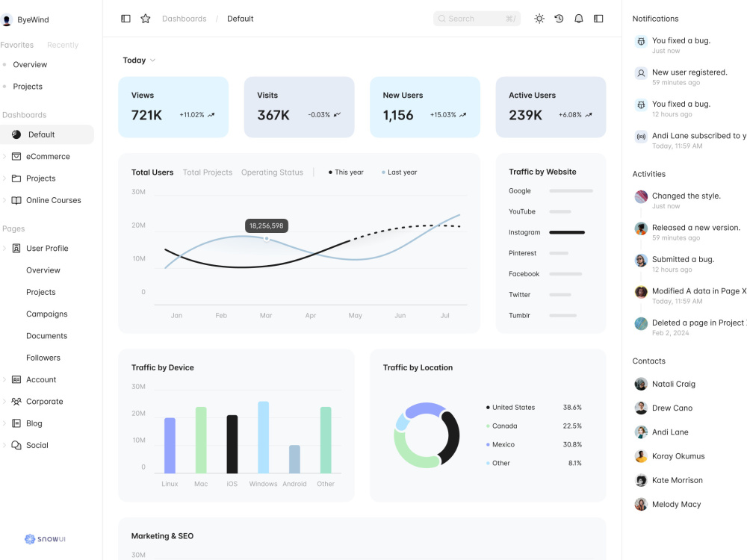This screenshot has height=560, width=747.
Task: Expand the Social chevron
Action: click(4, 445)
